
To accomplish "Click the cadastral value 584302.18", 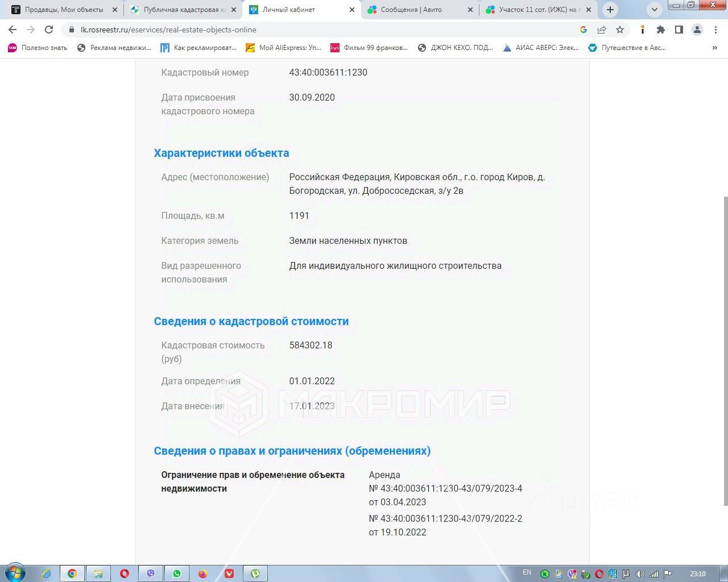I will tap(311, 345).
